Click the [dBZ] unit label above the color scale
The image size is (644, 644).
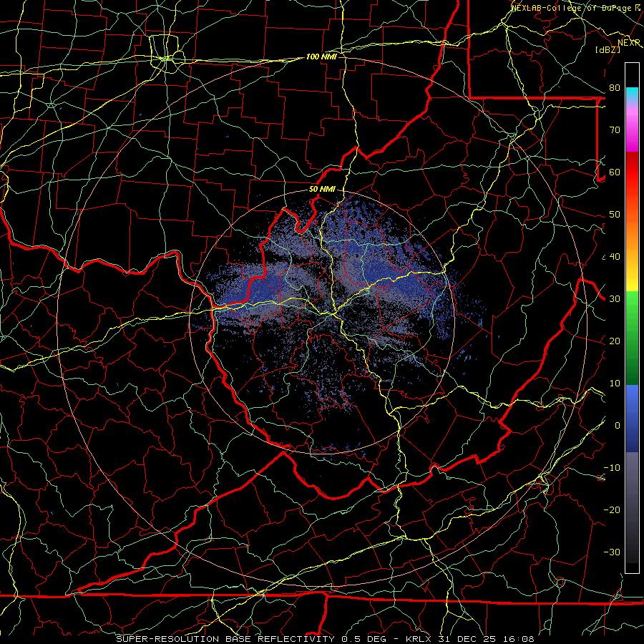[x=608, y=49]
